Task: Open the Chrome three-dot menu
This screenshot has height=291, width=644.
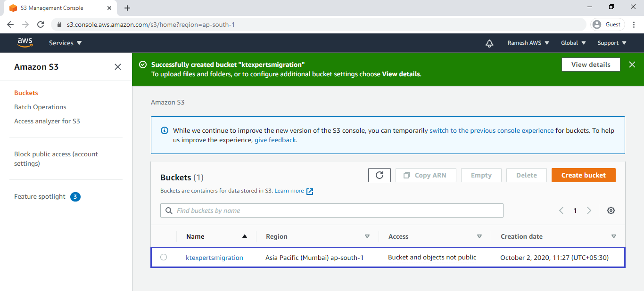Action: click(634, 24)
